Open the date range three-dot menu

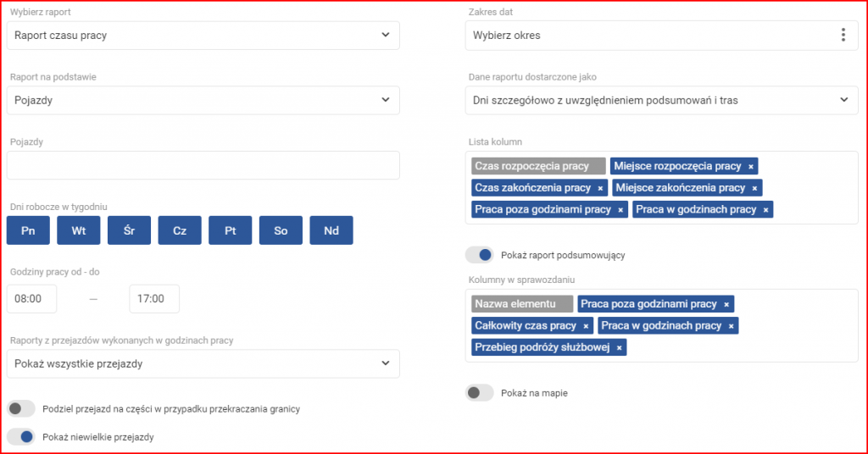pos(843,35)
